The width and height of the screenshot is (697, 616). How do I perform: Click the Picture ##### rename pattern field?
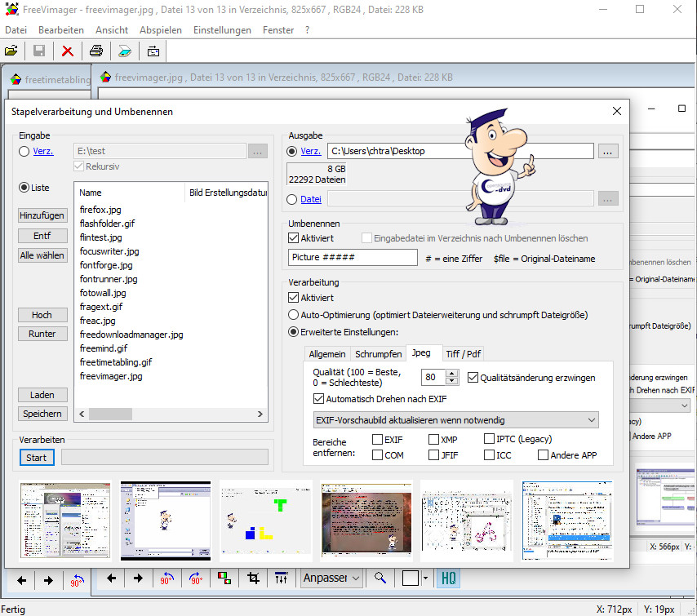[x=353, y=257]
